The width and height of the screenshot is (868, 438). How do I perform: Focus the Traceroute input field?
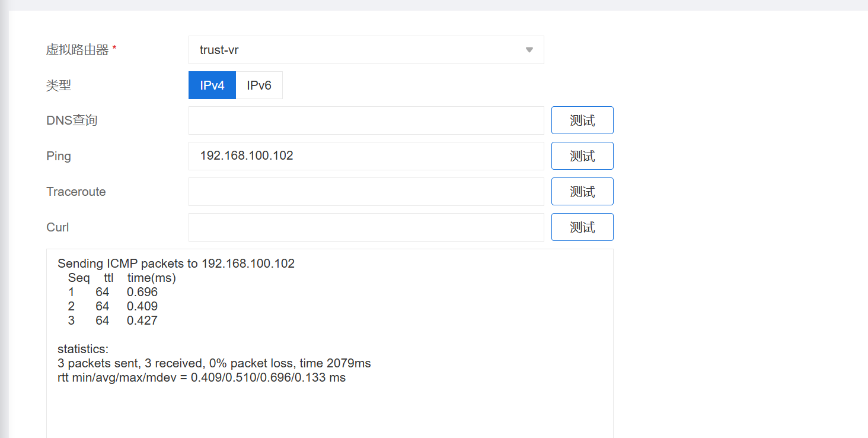click(366, 192)
